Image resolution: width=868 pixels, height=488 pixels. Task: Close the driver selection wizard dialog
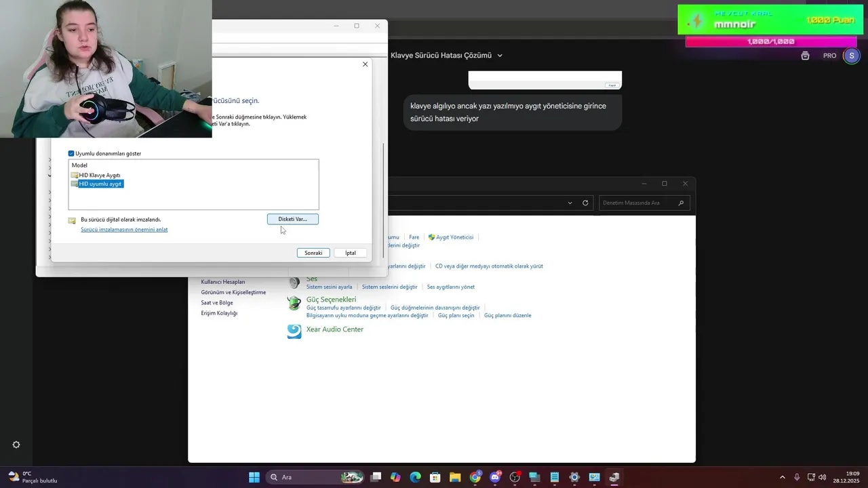[x=365, y=64]
